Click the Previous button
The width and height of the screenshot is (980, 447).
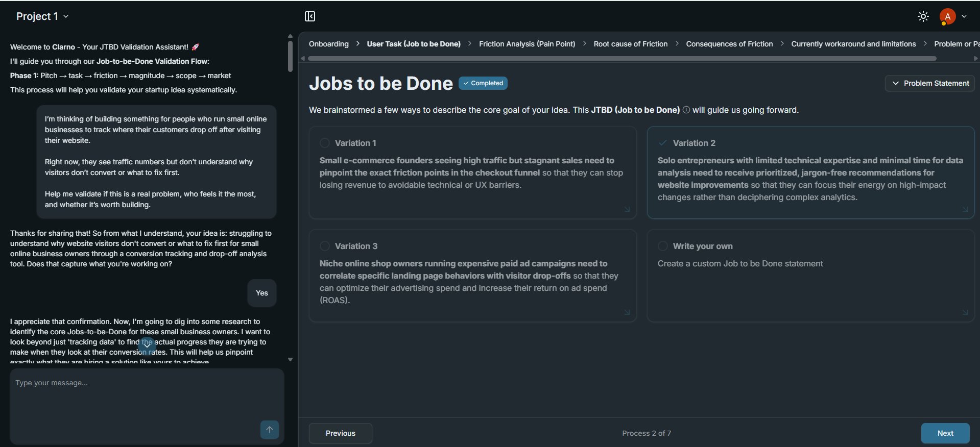point(341,433)
